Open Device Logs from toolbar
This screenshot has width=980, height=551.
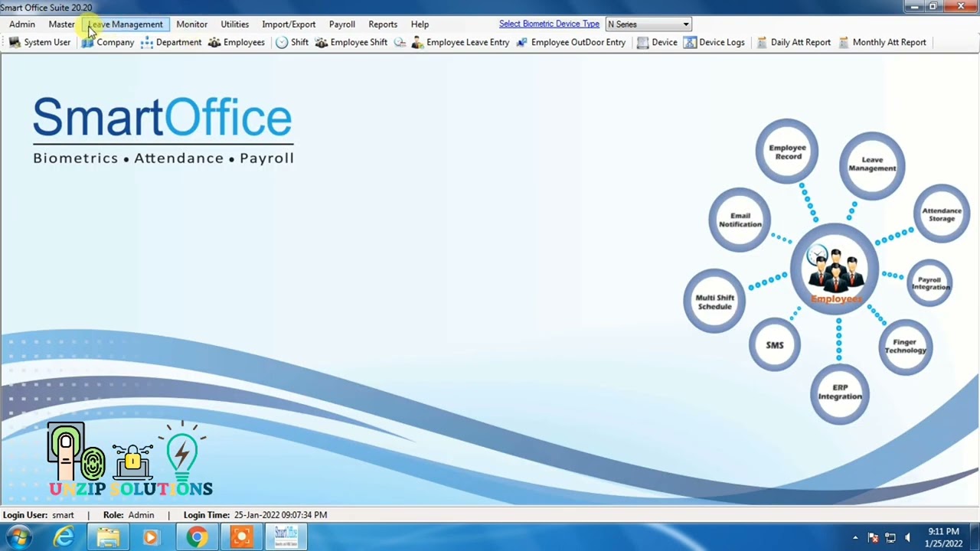[714, 42]
